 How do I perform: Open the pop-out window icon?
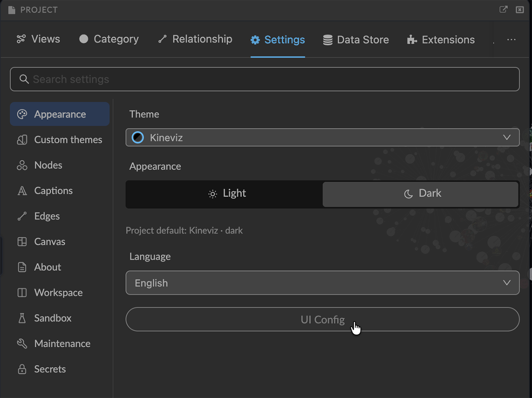point(503,9)
